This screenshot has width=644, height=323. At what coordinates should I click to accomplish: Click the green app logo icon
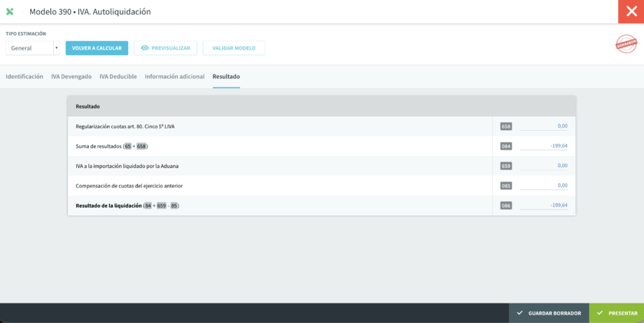(10, 11)
